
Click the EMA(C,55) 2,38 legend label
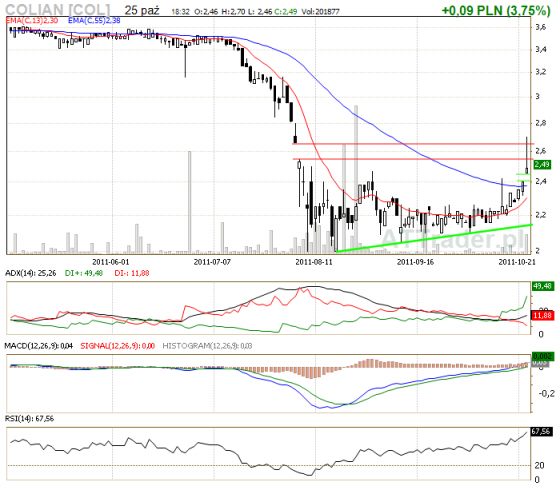[94, 20]
